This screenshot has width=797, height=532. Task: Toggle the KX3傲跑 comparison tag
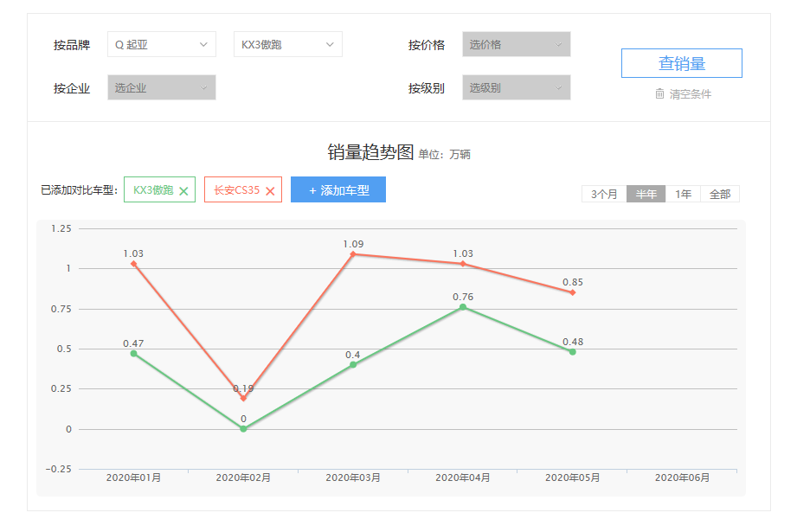tap(153, 190)
